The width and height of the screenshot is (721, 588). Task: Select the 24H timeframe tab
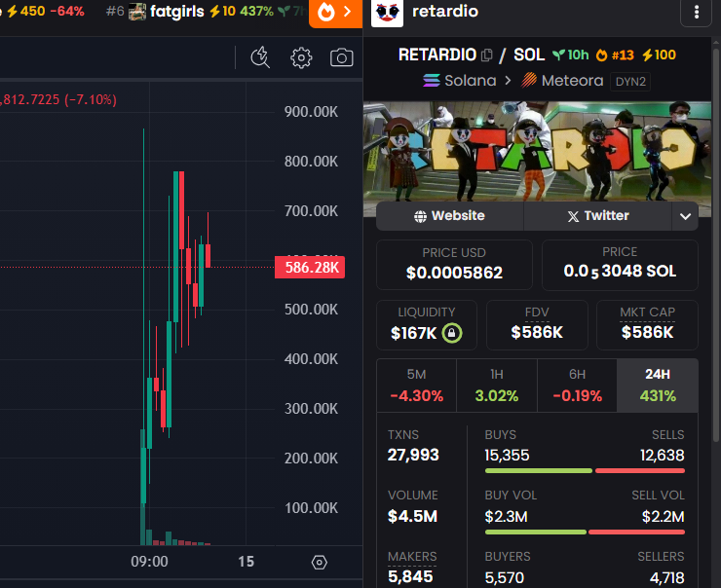tap(658, 386)
